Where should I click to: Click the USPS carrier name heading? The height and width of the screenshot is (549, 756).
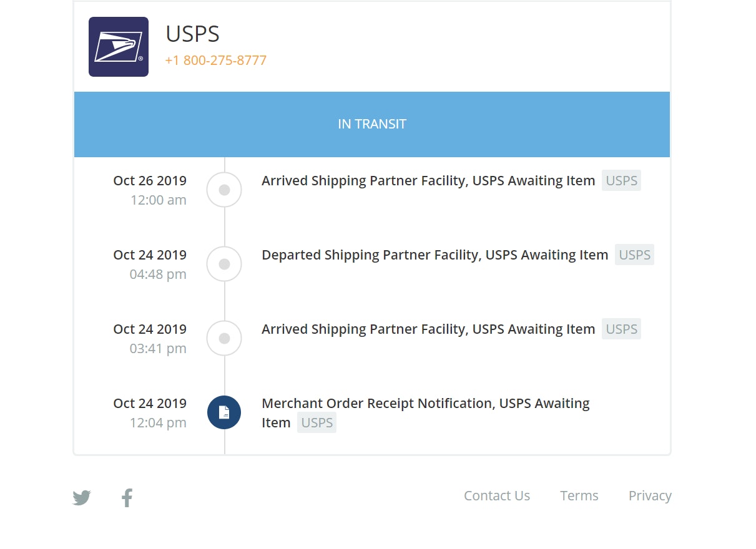pos(192,34)
